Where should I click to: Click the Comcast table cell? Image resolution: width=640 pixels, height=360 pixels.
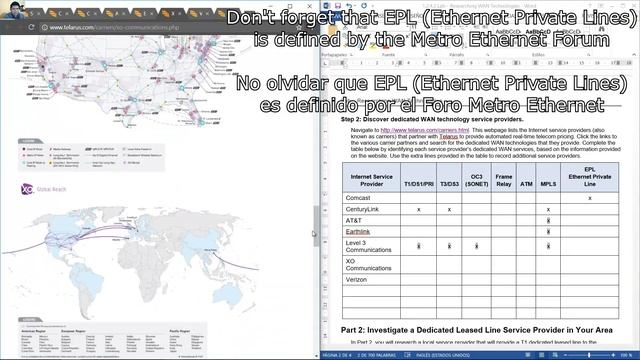(x=371, y=198)
